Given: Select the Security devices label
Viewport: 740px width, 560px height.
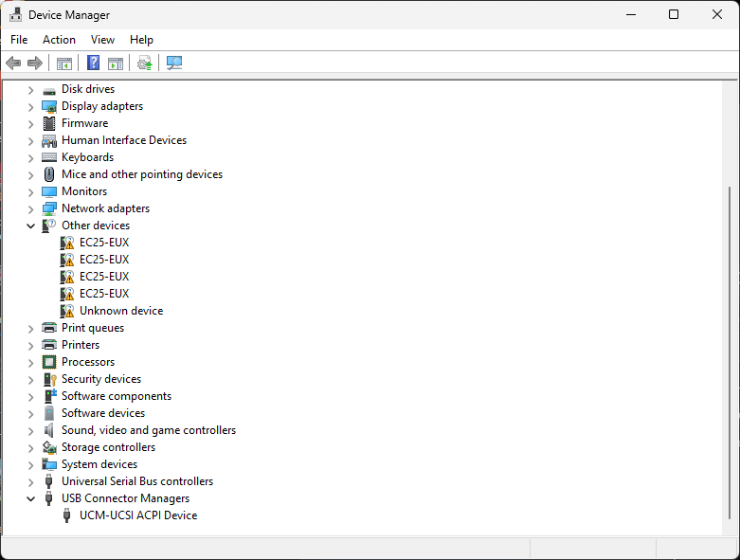Looking at the screenshot, I should [101, 379].
